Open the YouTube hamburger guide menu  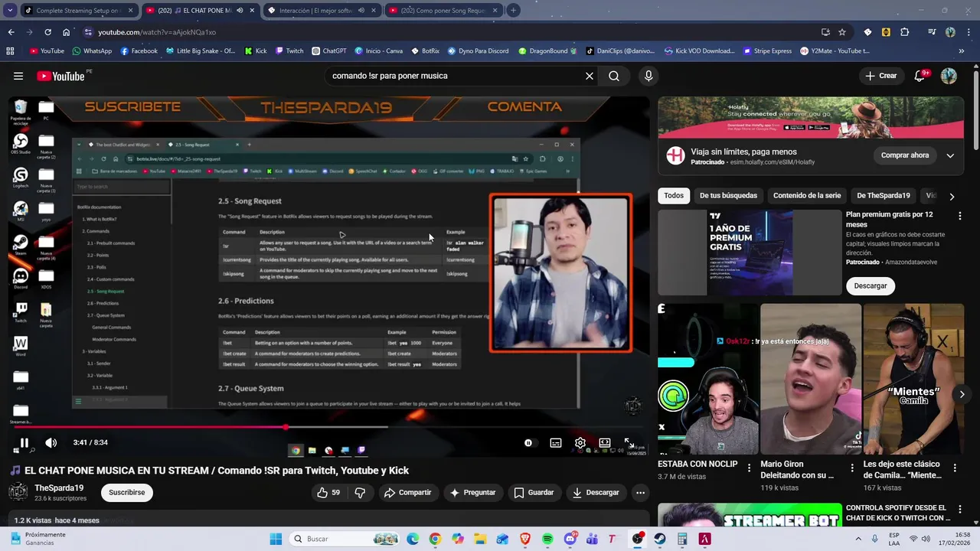18,76
